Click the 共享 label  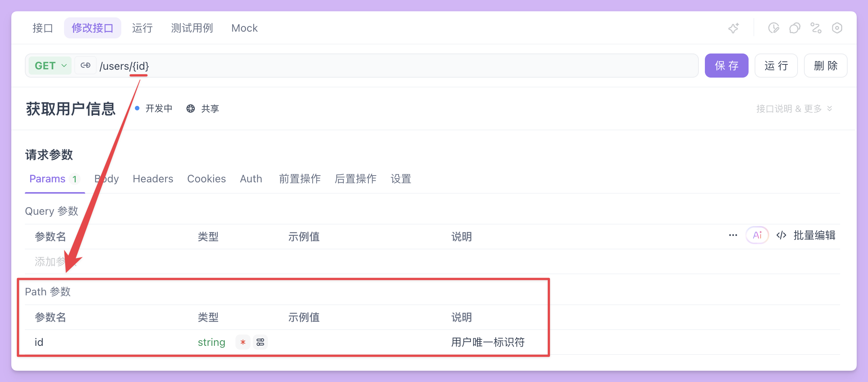(210, 108)
